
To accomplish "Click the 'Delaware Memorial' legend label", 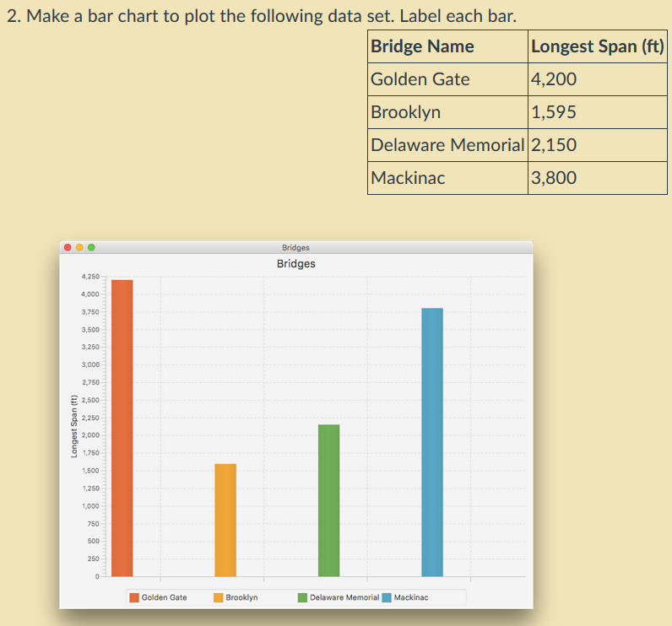I will [x=344, y=597].
